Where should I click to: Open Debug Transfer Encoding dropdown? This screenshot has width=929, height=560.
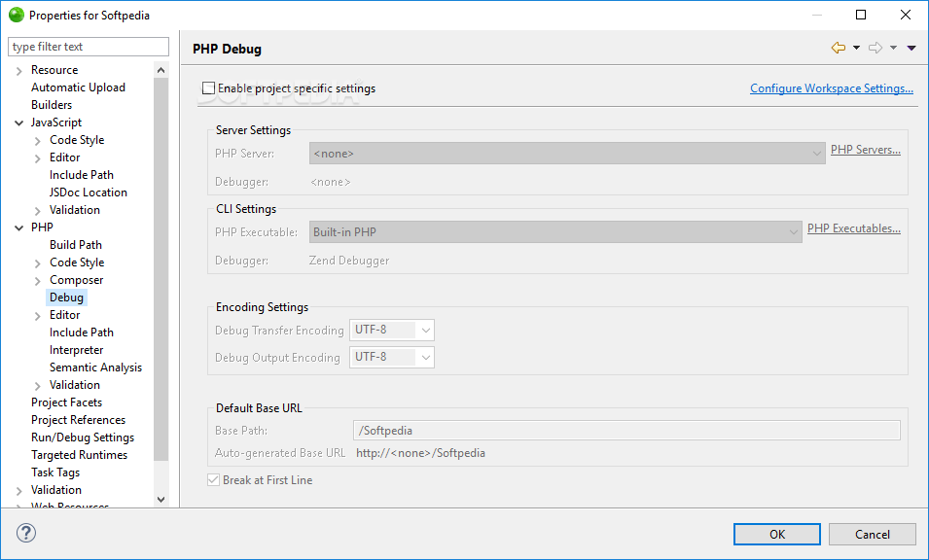coord(392,330)
